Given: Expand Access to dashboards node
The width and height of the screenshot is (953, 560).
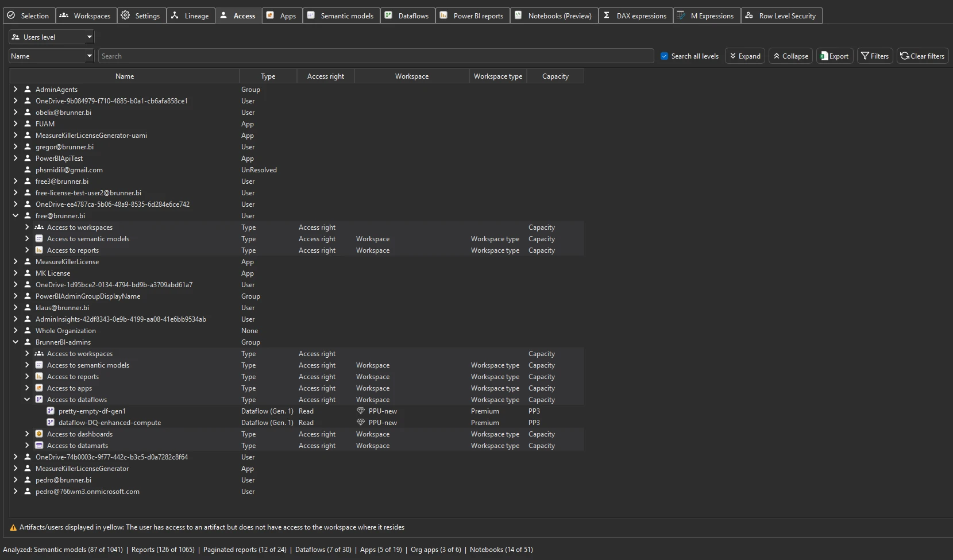Looking at the screenshot, I should [27, 434].
